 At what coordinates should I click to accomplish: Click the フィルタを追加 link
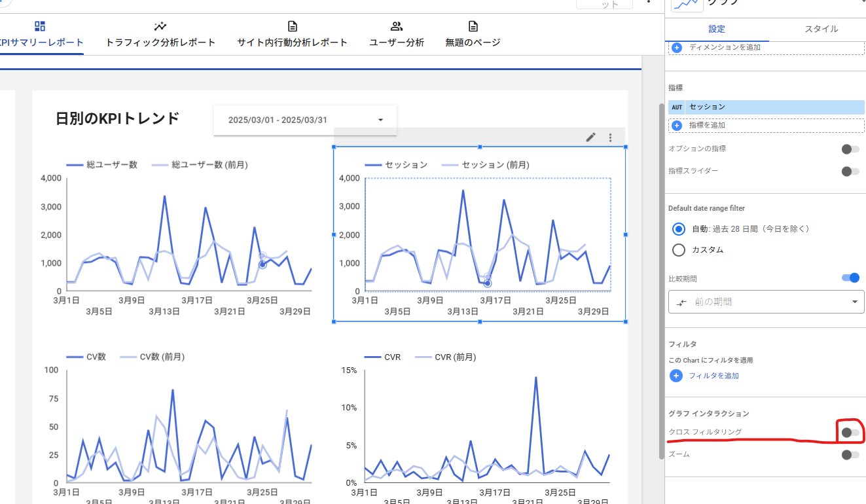tap(713, 376)
